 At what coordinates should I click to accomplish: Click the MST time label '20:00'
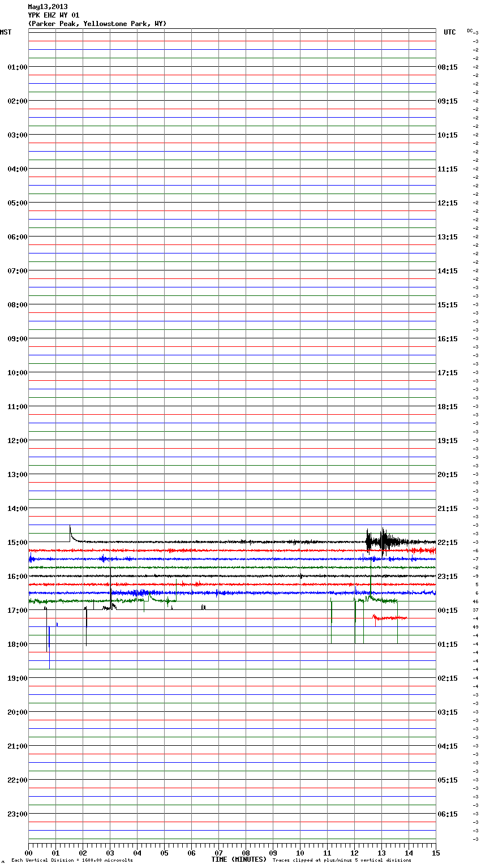pos(17,712)
